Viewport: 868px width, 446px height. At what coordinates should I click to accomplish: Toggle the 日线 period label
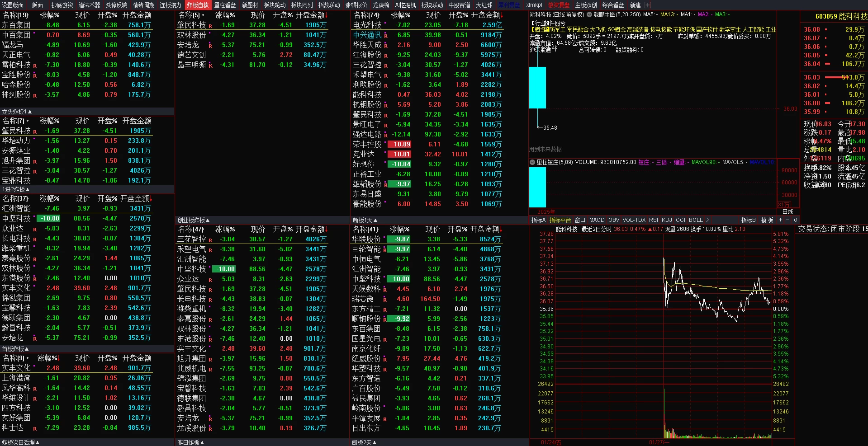788,211
